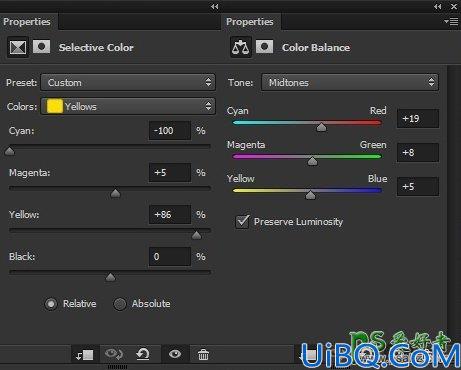
Task: Click the Yellow slider handle in Selective Color
Action: tap(197, 235)
